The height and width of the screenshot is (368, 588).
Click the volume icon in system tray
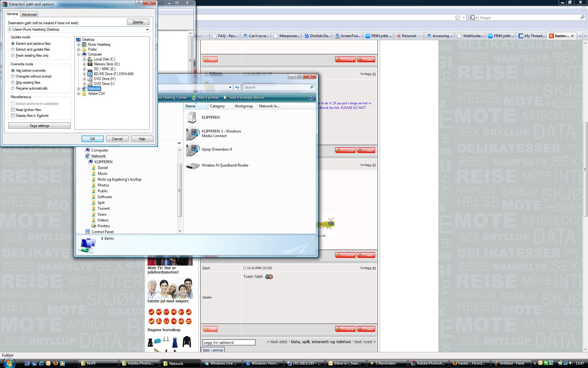(x=571, y=363)
